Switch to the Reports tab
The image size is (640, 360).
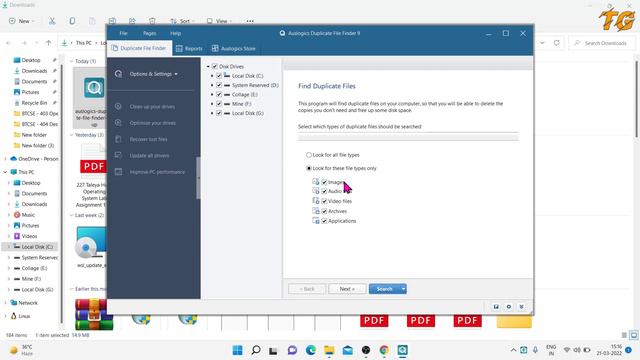[189, 49]
